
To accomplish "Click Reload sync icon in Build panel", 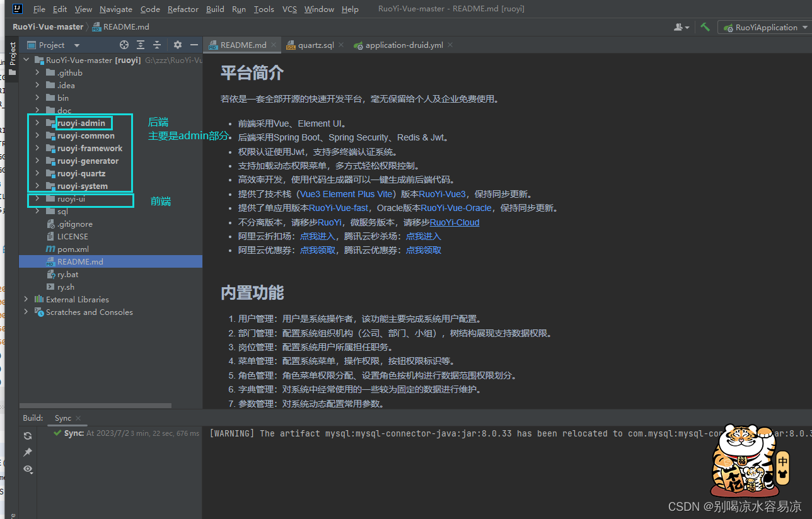I will coord(28,436).
